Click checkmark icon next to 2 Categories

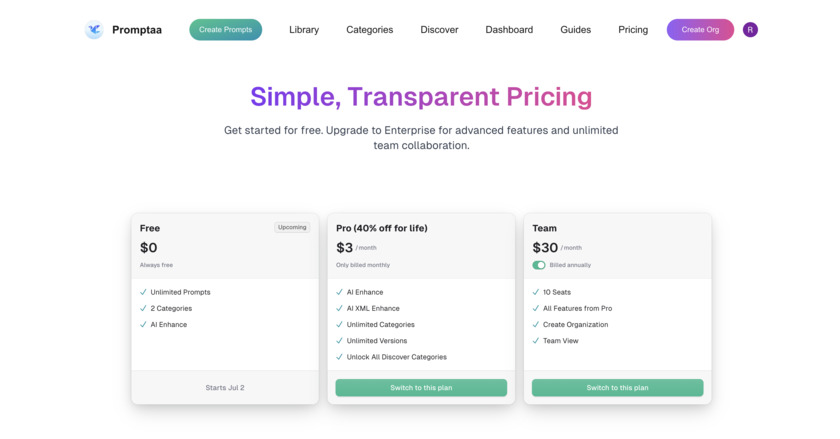[x=143, y=308]
